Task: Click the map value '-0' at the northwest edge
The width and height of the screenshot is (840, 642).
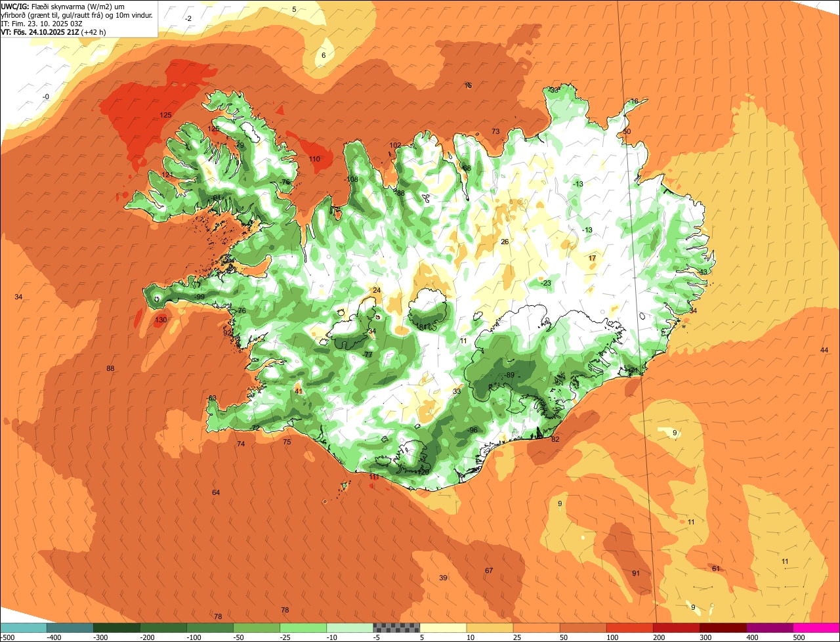Action: (x=45, y=96)
